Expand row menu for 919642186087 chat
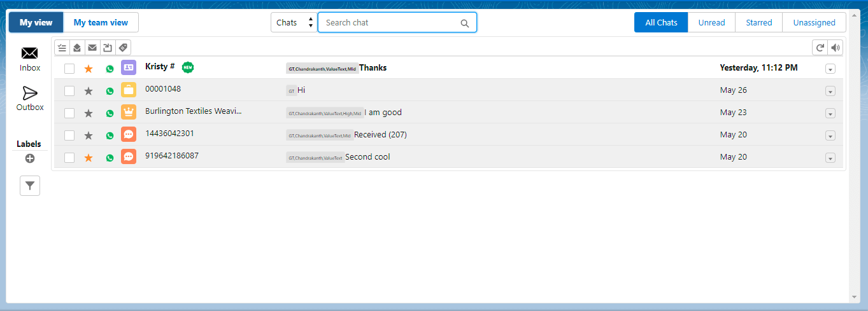Viewport: 868px width, 311px height. tap(830, 158)
